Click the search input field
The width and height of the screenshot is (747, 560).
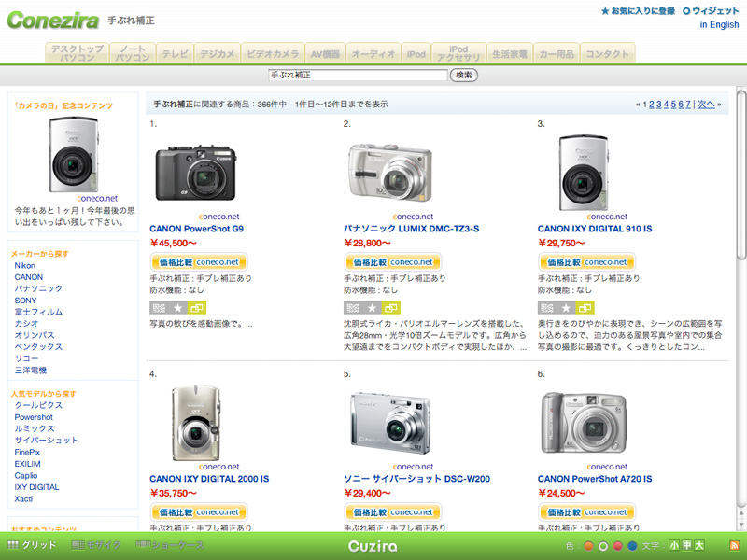(359, 76)
